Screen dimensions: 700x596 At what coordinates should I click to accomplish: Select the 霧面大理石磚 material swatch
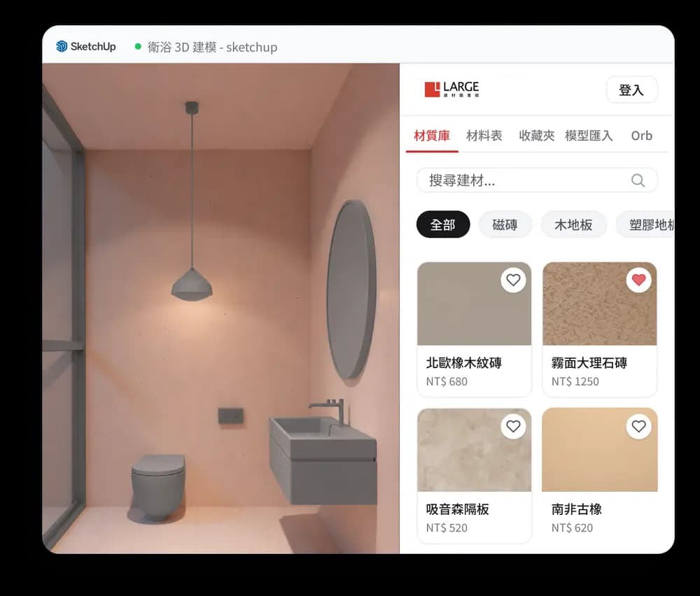(600, 304)
